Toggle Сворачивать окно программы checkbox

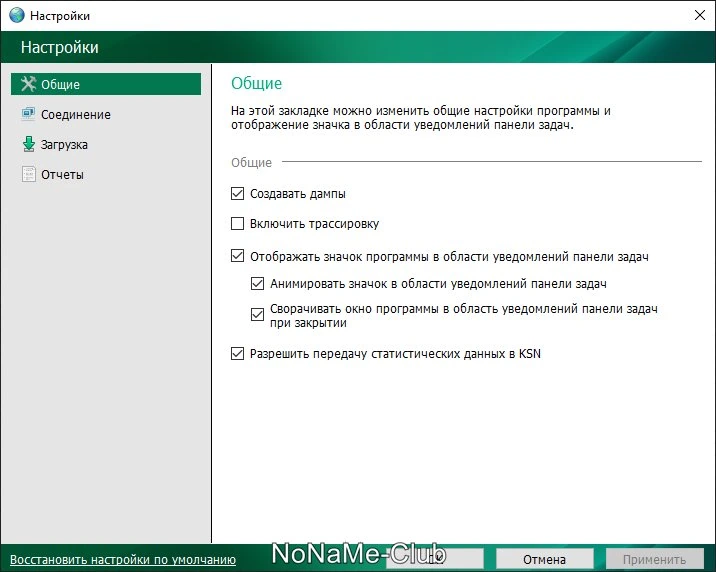pos(258,315)
